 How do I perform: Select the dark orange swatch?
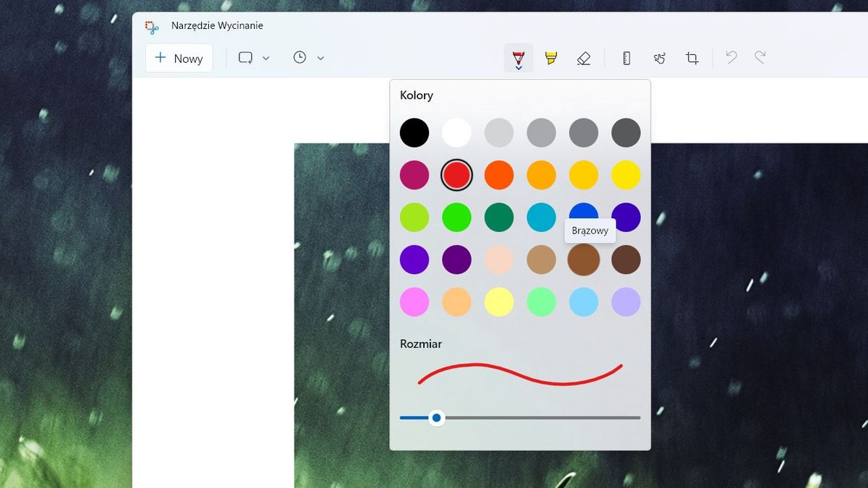499,175
